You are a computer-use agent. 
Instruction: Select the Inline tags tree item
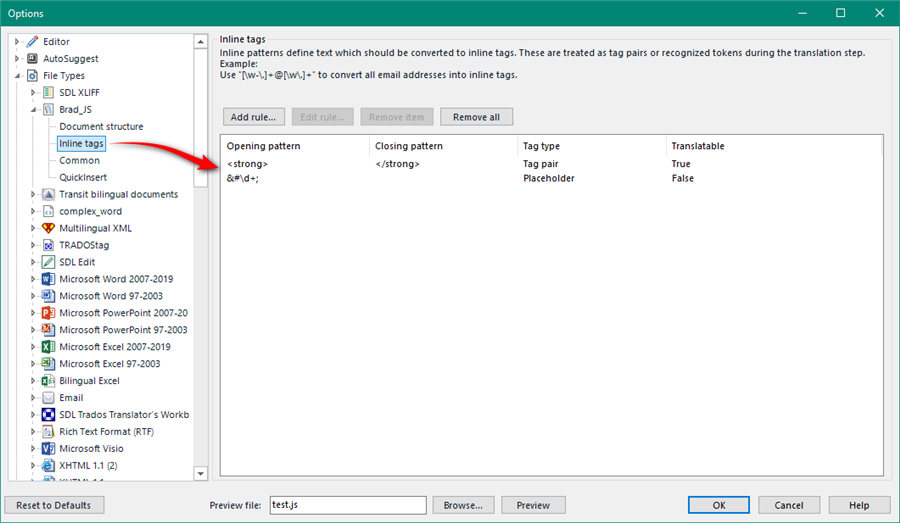pos(82,144)
